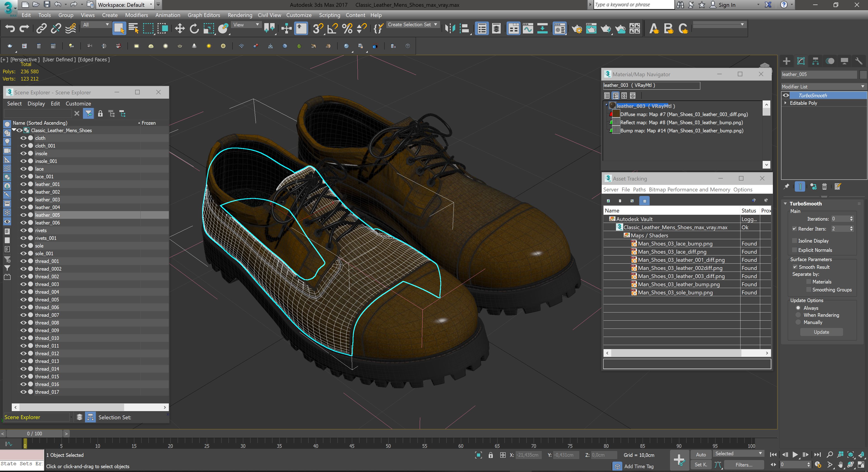
Task: Hide the leather_005 object via eye icon
Action: click(23, 215)
